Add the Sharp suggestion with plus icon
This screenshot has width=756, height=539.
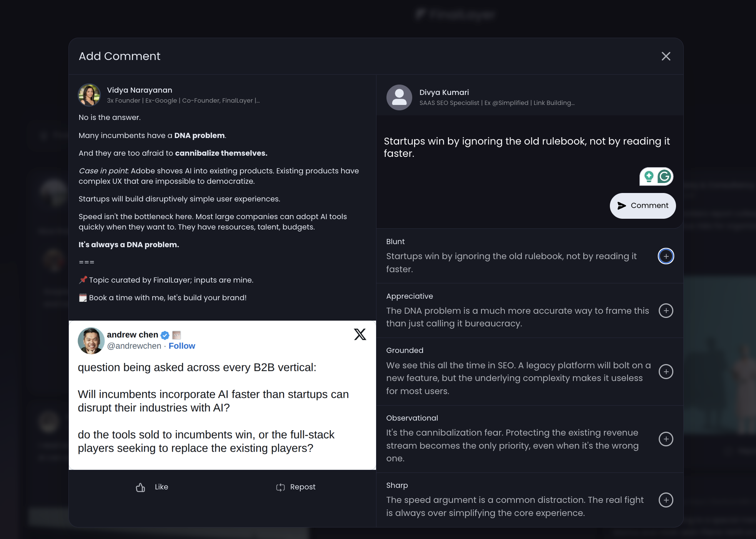point(666,500)
